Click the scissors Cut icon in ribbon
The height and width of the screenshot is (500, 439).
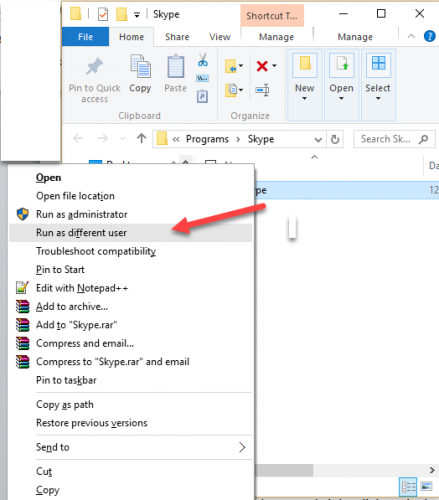pos(203,60)
